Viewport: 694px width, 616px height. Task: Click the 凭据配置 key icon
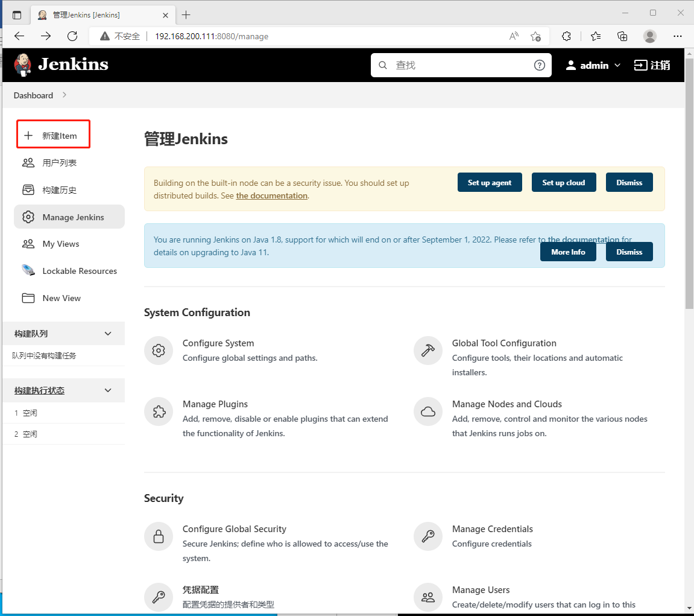(159, 597)
